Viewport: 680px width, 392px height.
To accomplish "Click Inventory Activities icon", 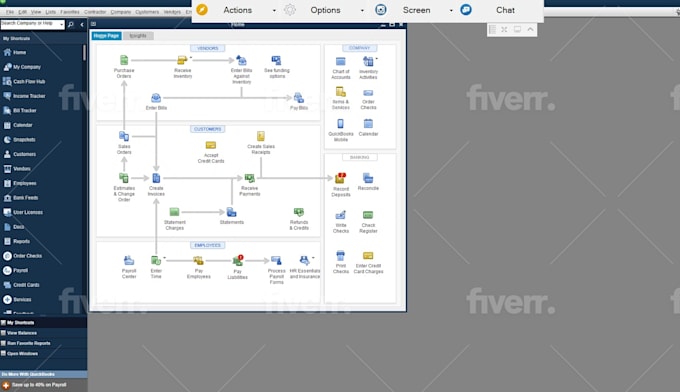I will 368,61.
